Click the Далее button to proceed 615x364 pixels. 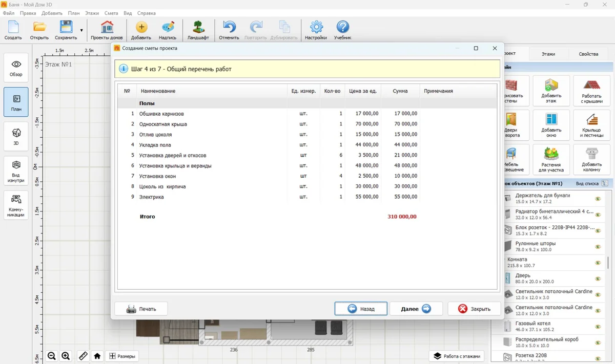pos(416,309)
